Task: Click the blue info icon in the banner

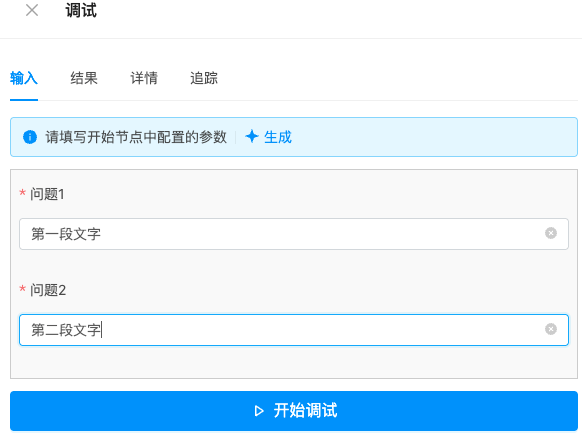Action: (x=30, y=137)
